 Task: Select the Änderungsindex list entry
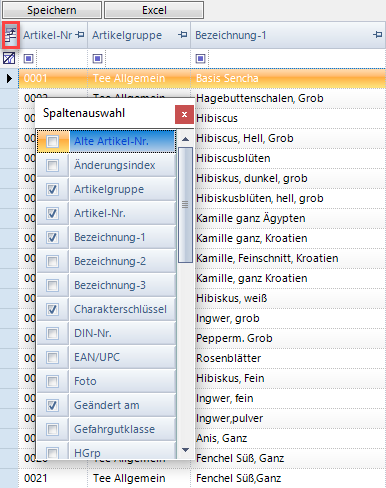pos(123,165)
